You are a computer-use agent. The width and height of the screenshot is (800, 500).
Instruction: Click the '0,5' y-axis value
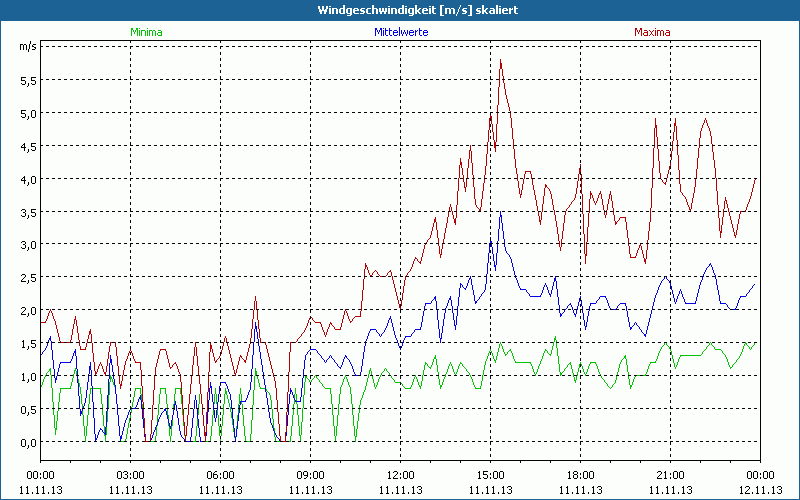[x=28, y=410]
